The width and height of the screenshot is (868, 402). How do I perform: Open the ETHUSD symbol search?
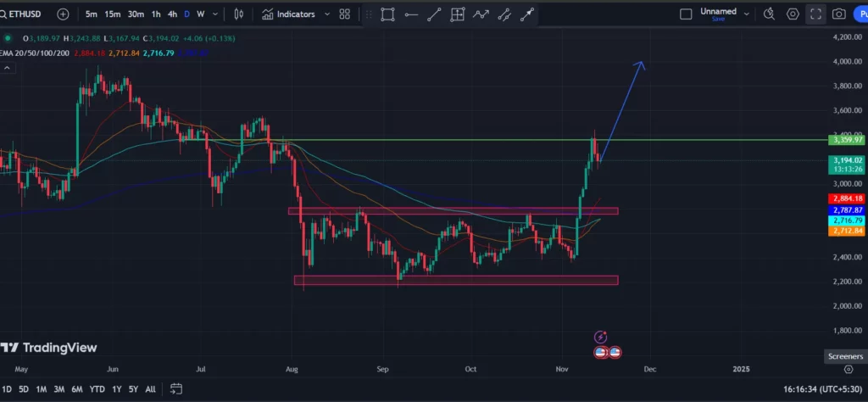pyautogui.click(x=20, y=14)
